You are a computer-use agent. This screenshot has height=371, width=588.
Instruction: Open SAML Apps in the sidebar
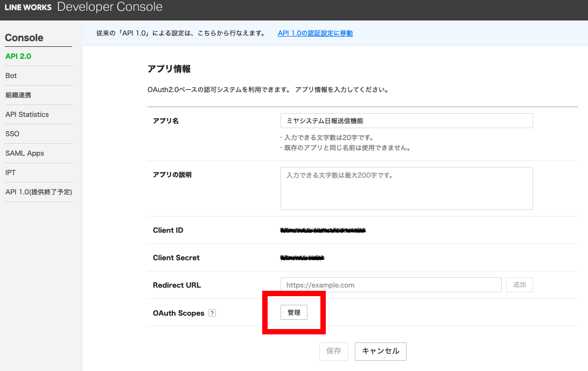[25, 153]
